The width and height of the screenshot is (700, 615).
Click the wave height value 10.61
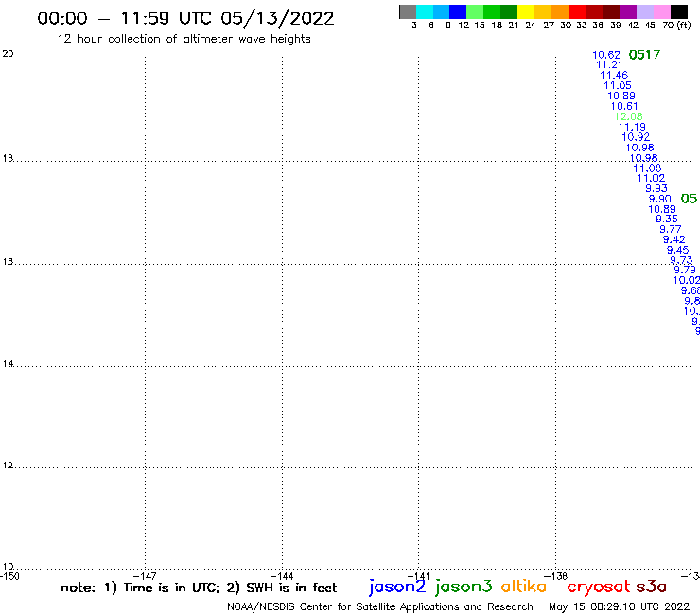coord(624,106)
